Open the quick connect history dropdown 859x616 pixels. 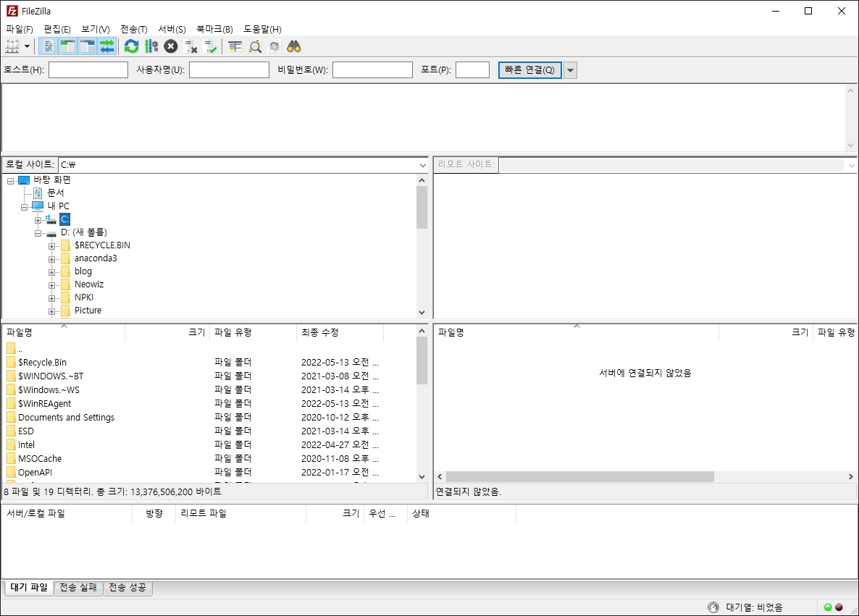coord(570,70)
